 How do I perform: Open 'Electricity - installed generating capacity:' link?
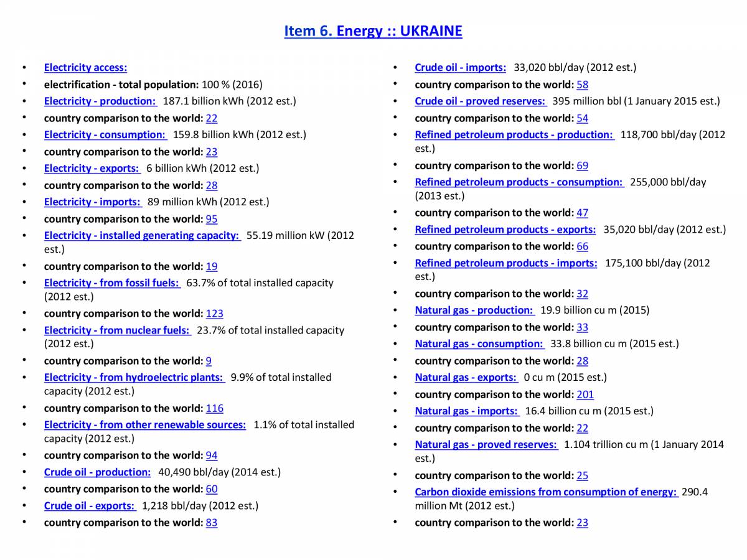click(141, 235)
